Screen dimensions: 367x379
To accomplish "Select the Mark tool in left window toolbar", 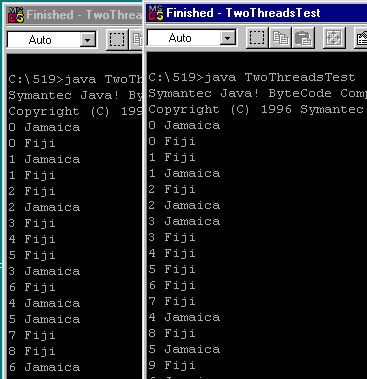I will click(x=117, y=40).
